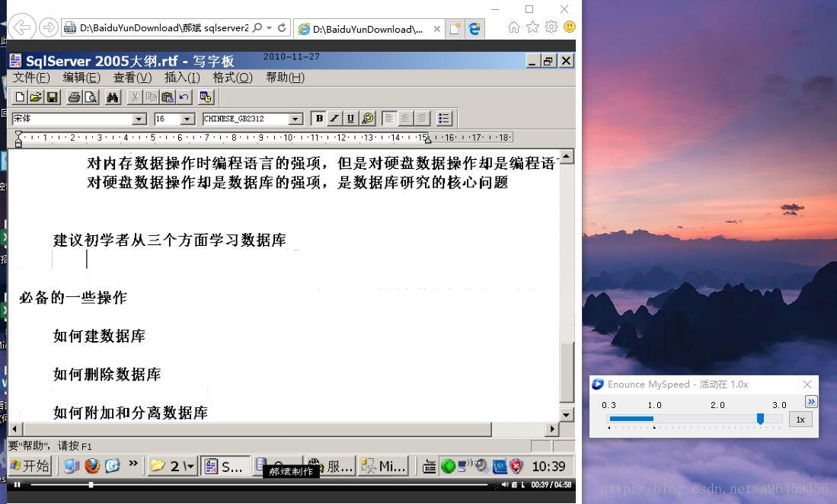Undo the last action in WordPad
The image size is (837, 504).
(x=184, y=97)
